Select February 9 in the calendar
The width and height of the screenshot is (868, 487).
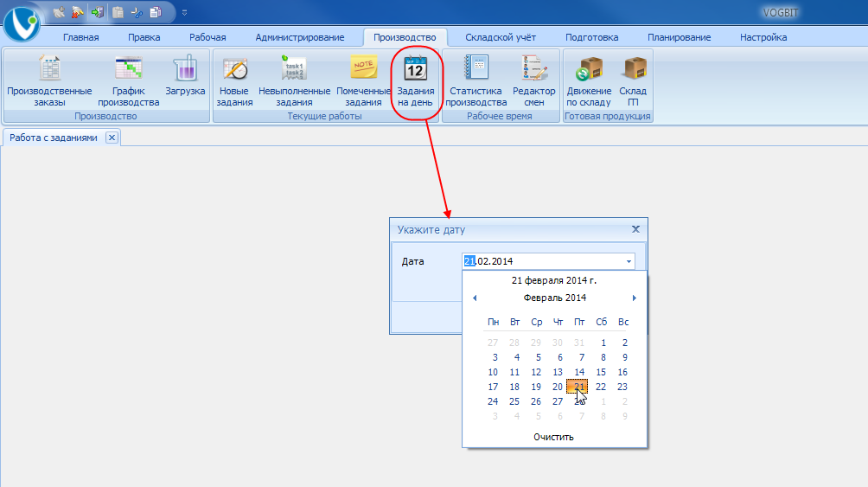[x=625, y=357]
